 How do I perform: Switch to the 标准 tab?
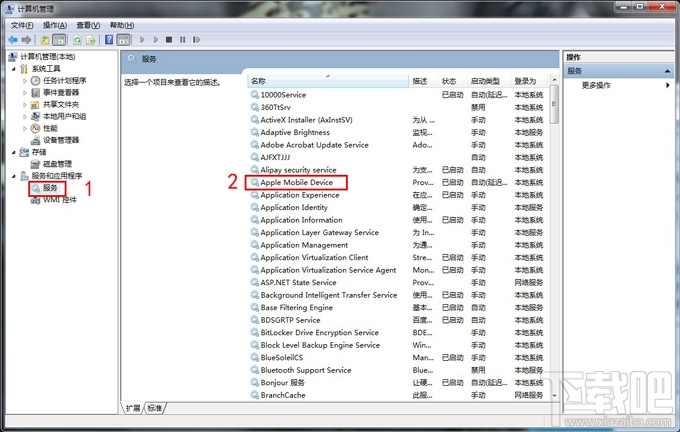click(155, 408)
